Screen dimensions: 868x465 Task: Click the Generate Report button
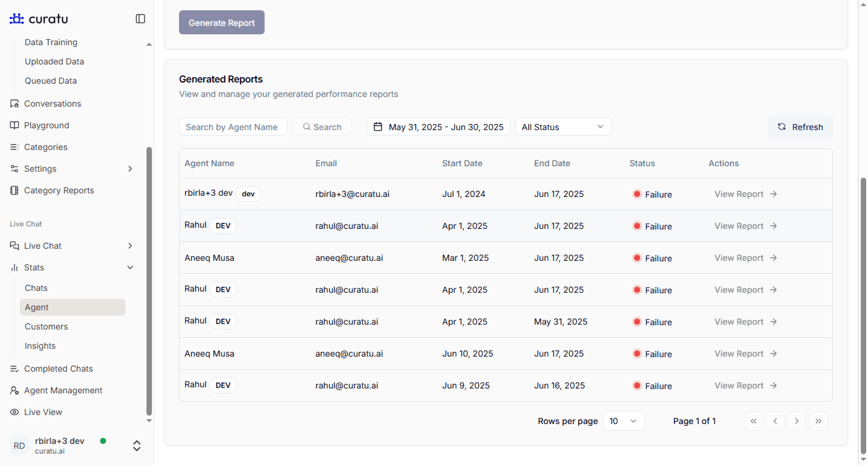click(x=222, y=23)
